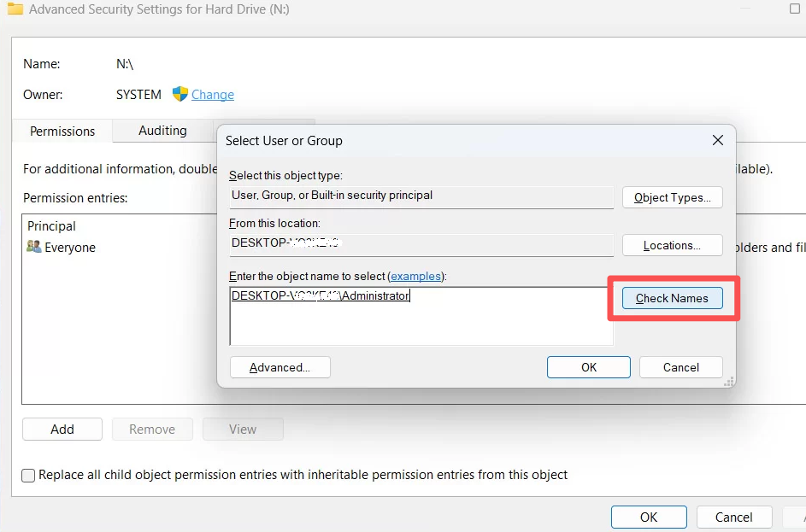Viewport: 806px width, 532px height.
Task: Maximize the Advanced Security Settings window
Action: 795,9
